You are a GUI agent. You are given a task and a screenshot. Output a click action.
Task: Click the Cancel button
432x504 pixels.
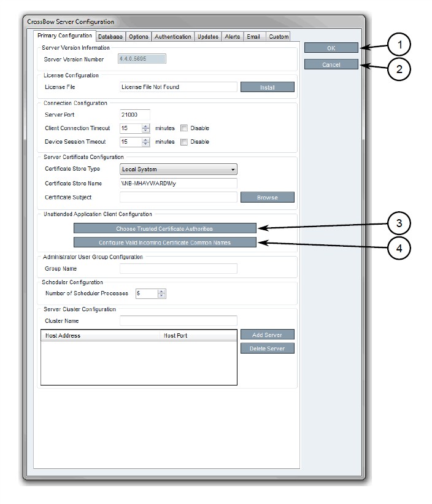click(331, 64)
